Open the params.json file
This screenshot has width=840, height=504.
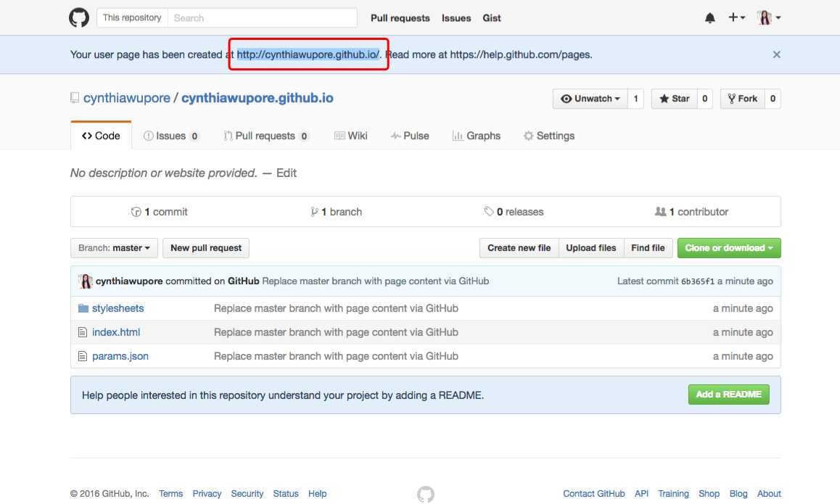coord(120,356)
